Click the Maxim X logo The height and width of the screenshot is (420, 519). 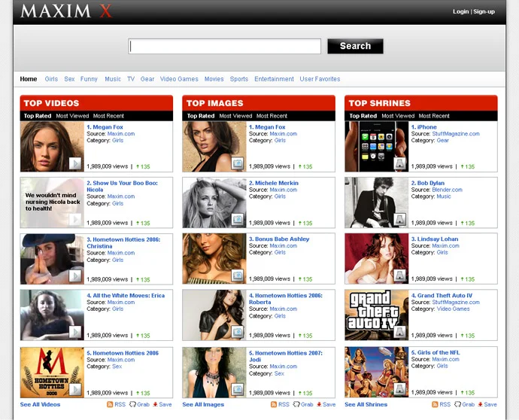(x=66, y=11)
